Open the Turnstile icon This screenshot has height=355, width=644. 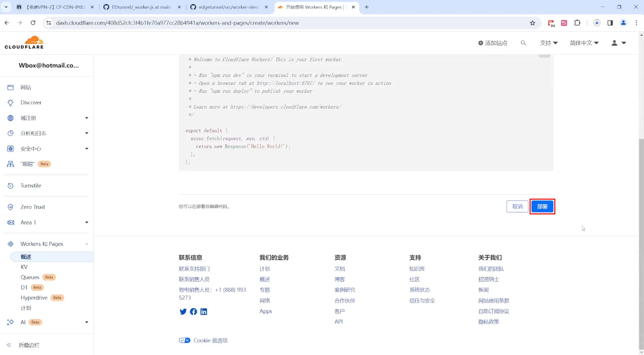click(x=11, y=186)
